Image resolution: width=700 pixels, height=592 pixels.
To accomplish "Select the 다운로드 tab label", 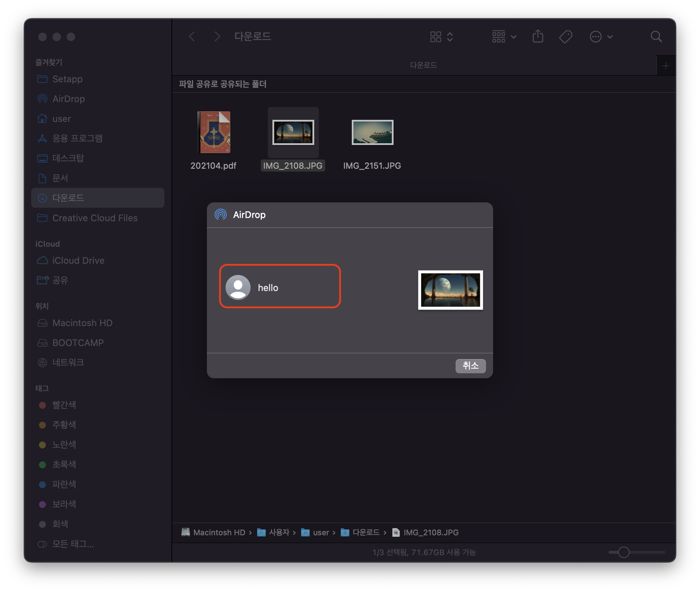I will (x=423, y=65).
